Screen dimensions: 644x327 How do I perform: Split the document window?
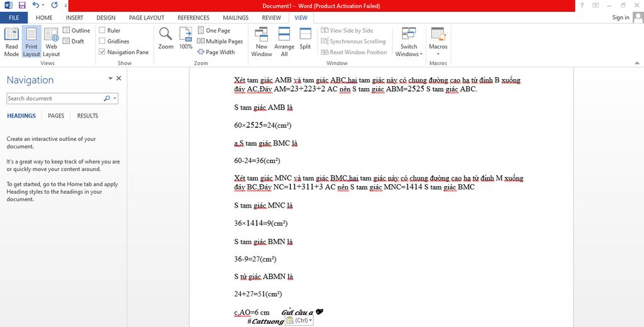[305, 38]
